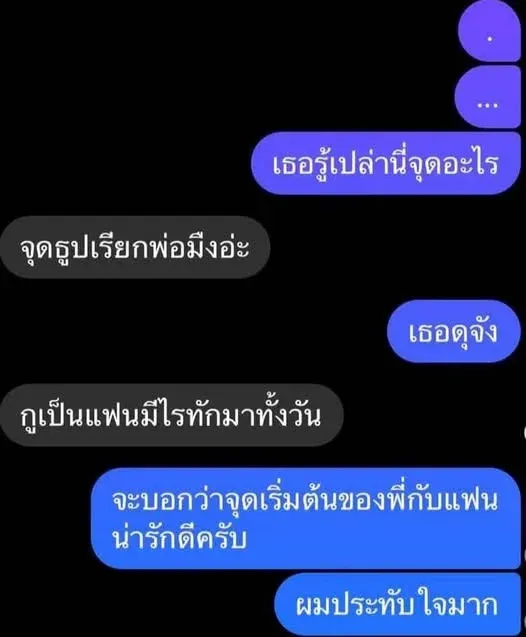The image size is (526, 637).
Task: Select the "ผมประทับใจมาก" message bubble
Action: pyautogui.click(x=398, y=605)
